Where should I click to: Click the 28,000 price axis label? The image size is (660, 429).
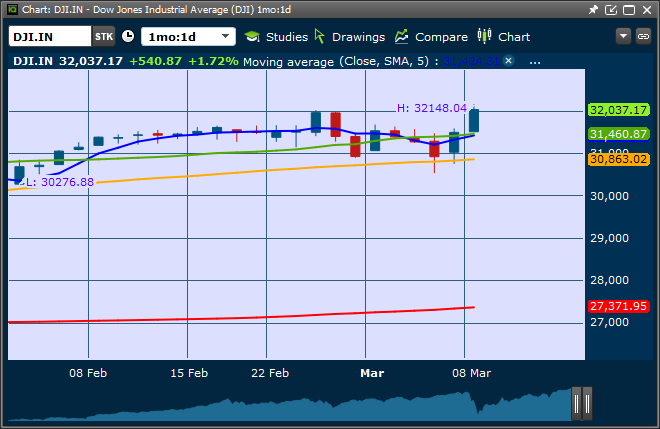point(609,280)
